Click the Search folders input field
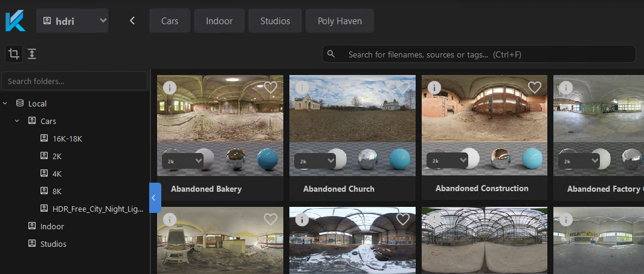 (x=74, y=81)
